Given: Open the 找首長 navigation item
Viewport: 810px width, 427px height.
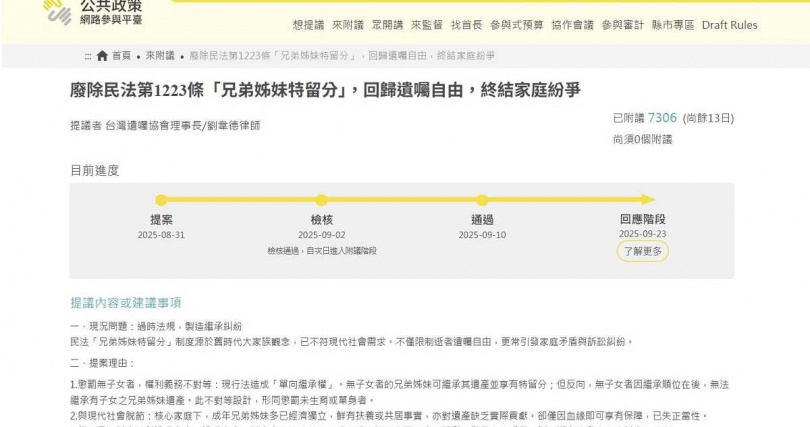Looking at the screenshot, I should 466,25.
